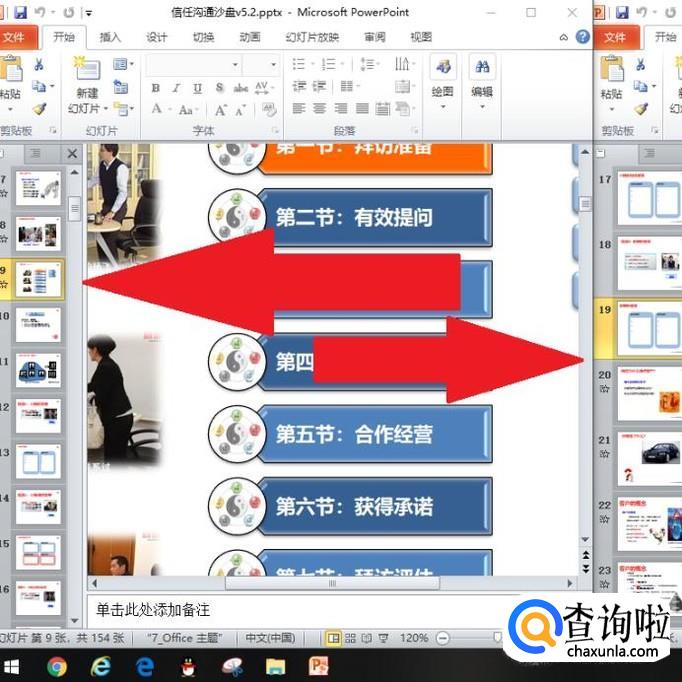Toggle Bold formatting
Viewport: 682px width, 682px height.
click(x=155, y=88)
